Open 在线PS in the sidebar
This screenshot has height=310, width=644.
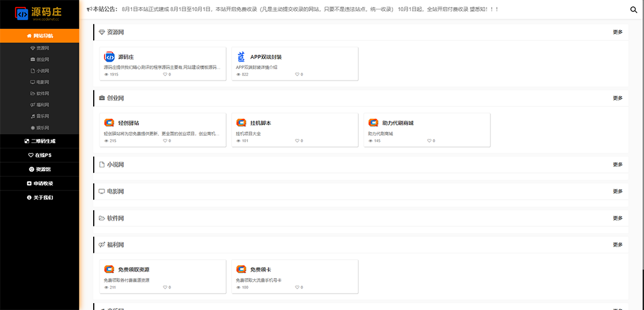coord(40,155)
